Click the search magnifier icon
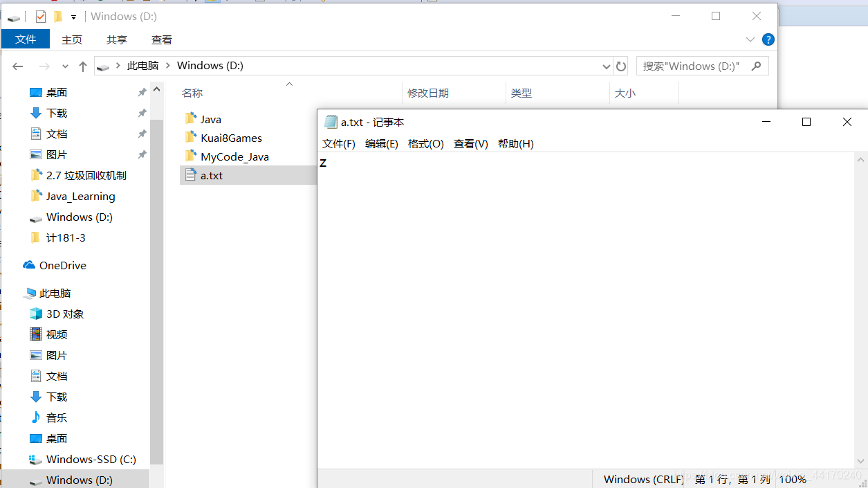 point(756,66)
